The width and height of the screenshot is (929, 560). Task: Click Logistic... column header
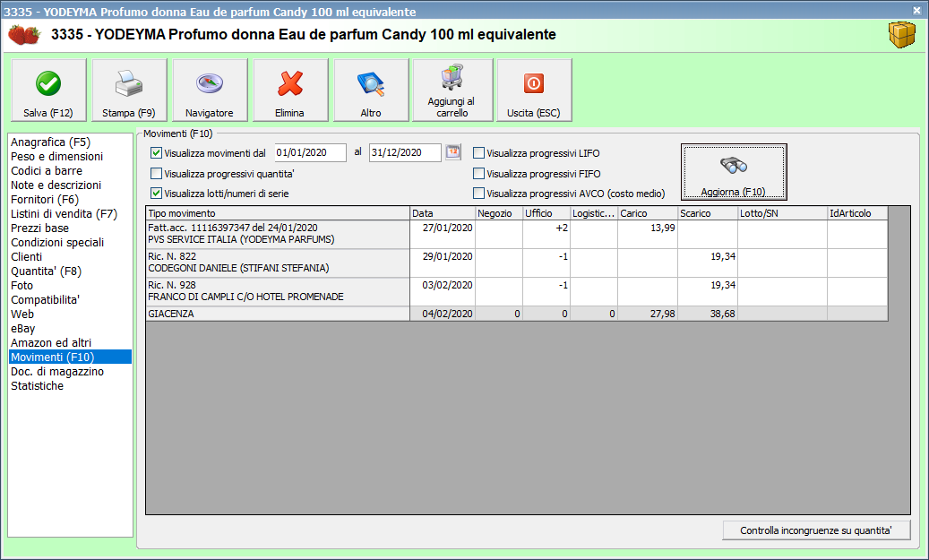[x=594, y=213]
